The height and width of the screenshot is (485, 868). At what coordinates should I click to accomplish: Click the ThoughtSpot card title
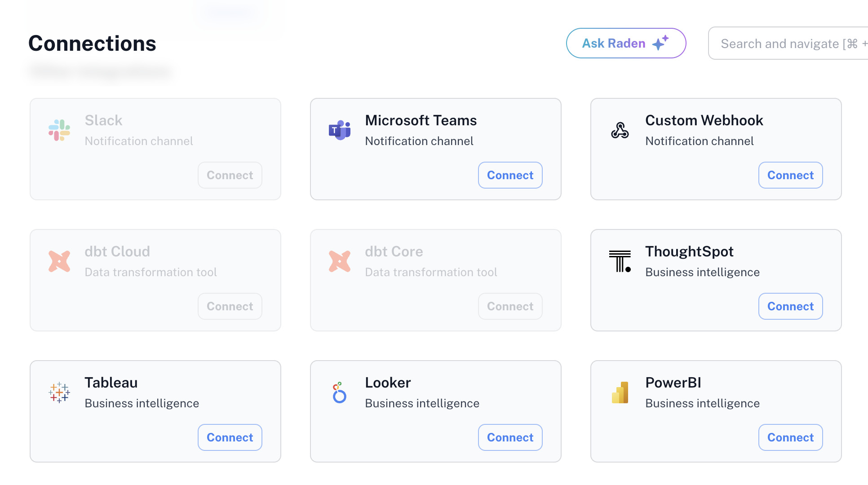(x=689, y=251)
